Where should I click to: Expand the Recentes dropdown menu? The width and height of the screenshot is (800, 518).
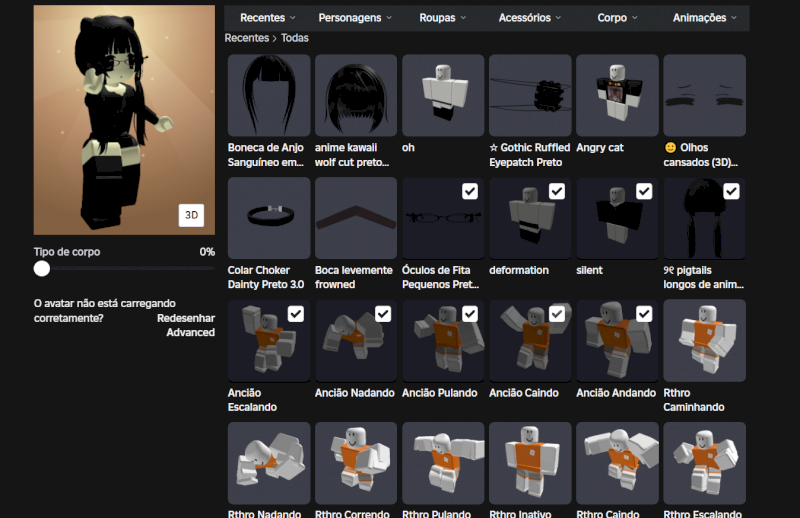click(x=268, y=18)
